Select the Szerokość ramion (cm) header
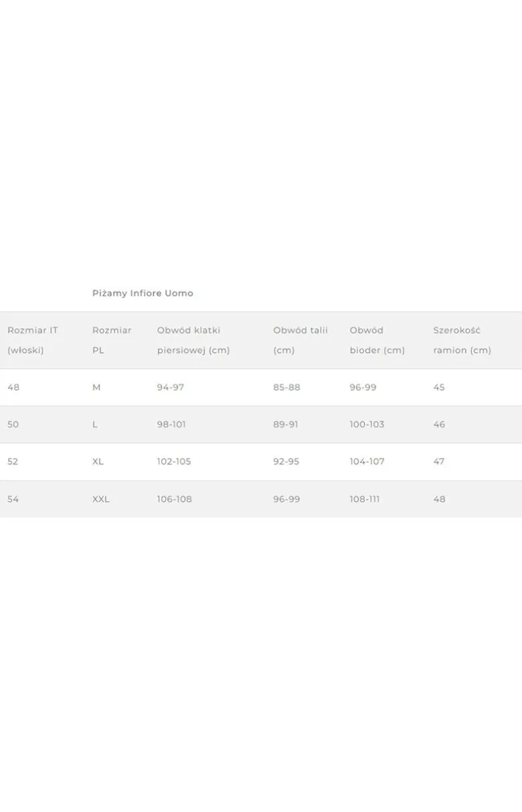Image resolution: width=522 pixels, height=812 pixels. [462, 340]
